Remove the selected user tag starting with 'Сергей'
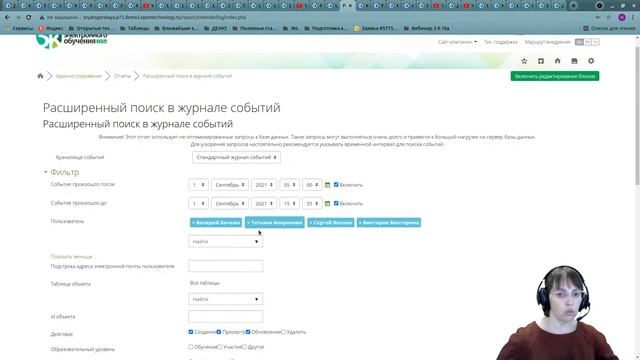The height and width of the screenshot is (360, 640). click(331, 222)
